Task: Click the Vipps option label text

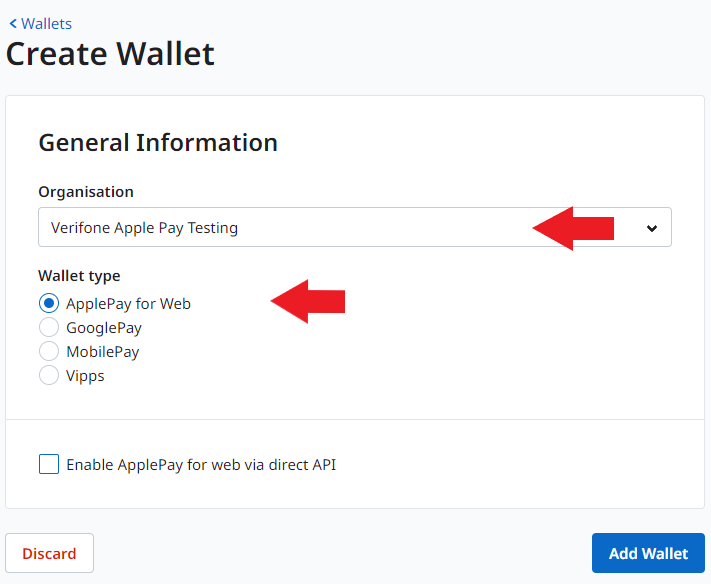Action: [85, 376]
